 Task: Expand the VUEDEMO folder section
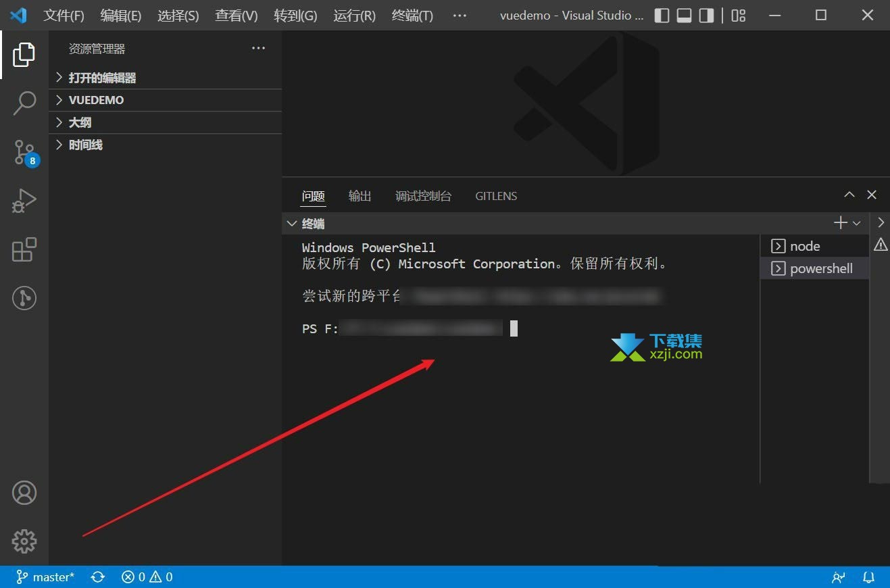pyautogui.click(x=165, y=100)
